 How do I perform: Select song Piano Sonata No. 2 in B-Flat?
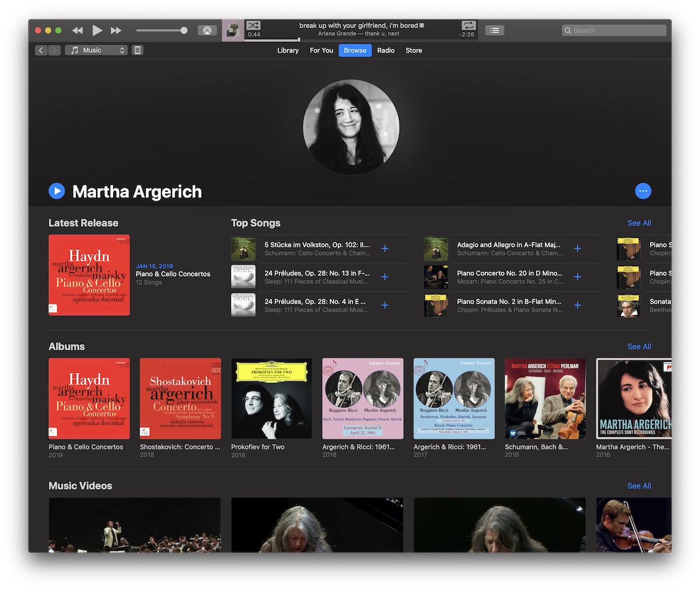(509, 302)
